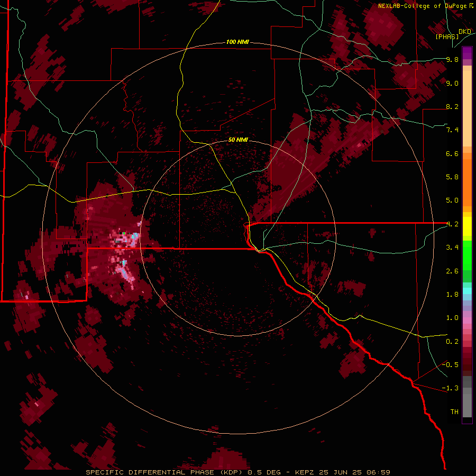The image size is (476, 476).
Task: Click the 3.4 value on the color scale
Action: click(452, 248)
